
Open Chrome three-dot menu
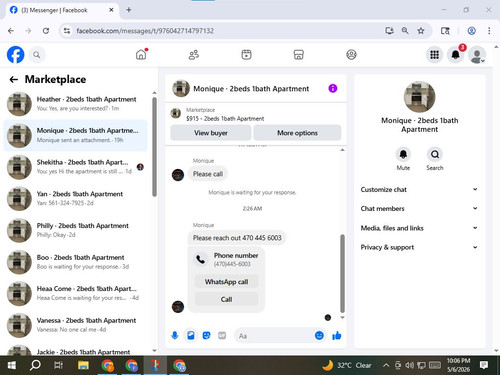[x=489, y=31]
